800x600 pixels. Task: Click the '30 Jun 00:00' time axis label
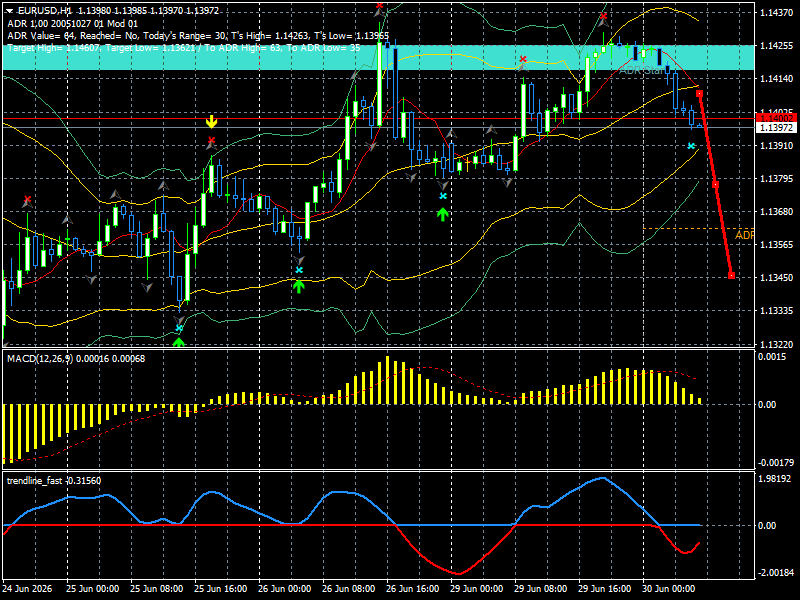[668, 588]
